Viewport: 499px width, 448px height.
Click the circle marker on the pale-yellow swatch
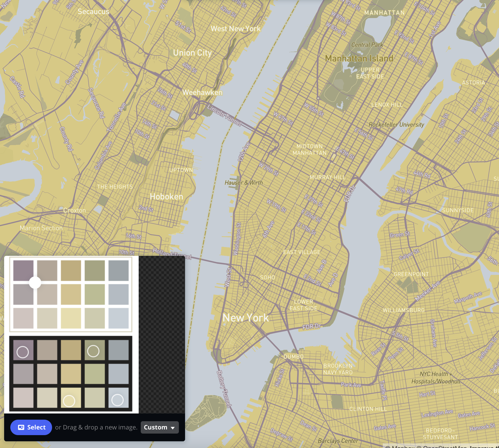(69, 401)
